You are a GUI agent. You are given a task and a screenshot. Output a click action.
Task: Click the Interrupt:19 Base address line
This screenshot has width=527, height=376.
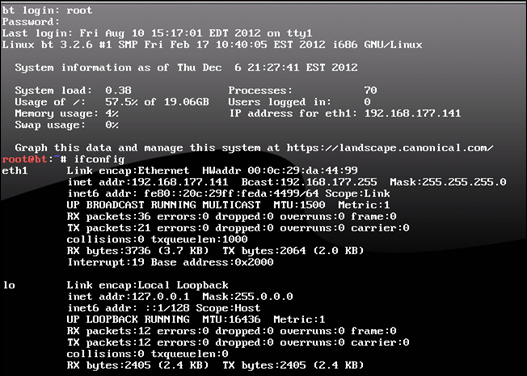[170, 262]
